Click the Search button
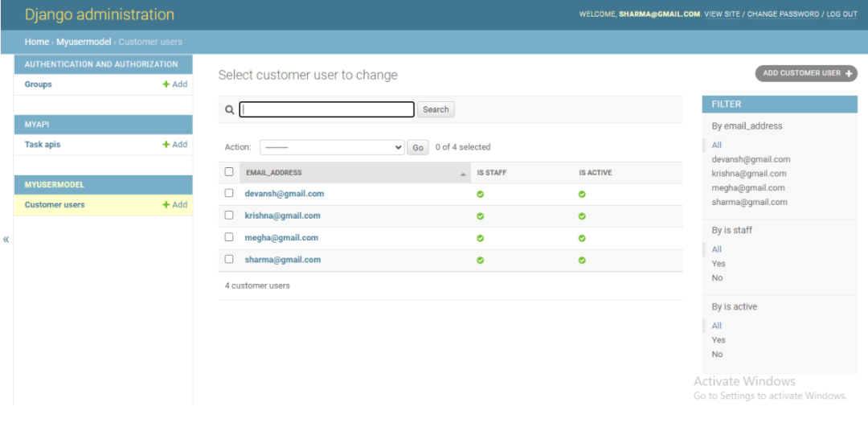The width and height of the screenshot is (868, 423). click(x=436, y=109)
